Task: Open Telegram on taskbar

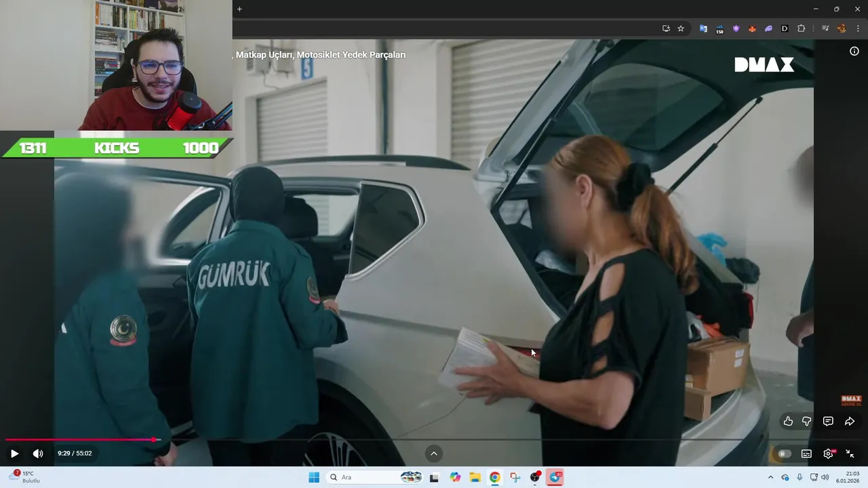Action: pos(555,477)
